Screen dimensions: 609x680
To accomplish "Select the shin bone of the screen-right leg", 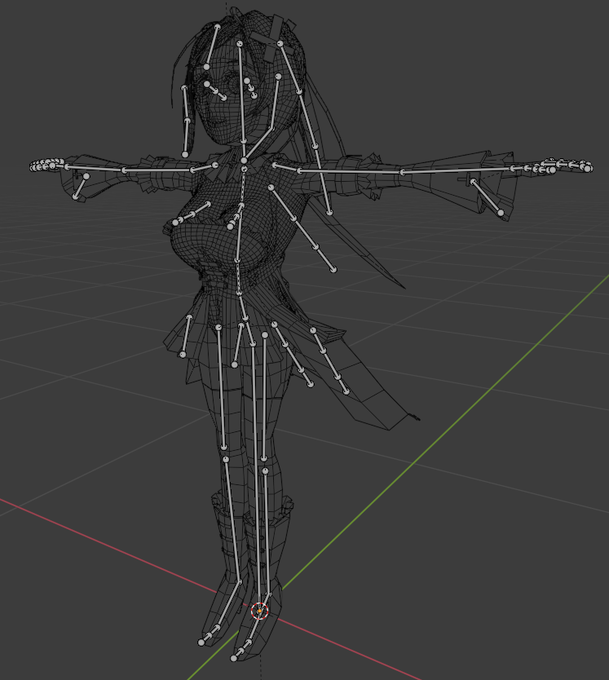I will (x=267, y=533).
